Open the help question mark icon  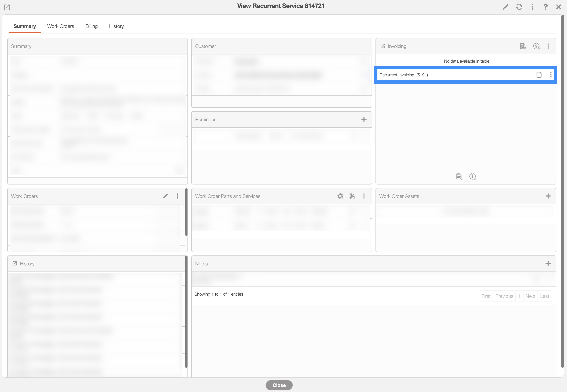[x=545, y=7]
